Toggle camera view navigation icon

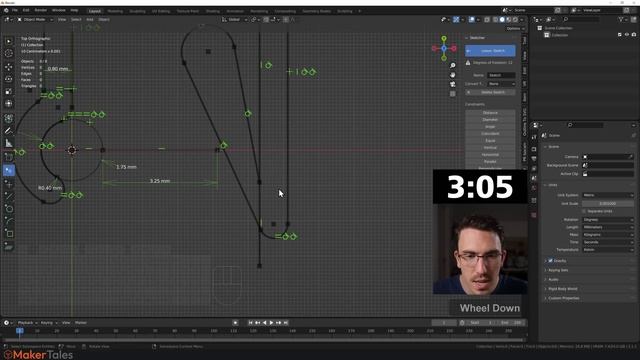(x=453, y=84)
